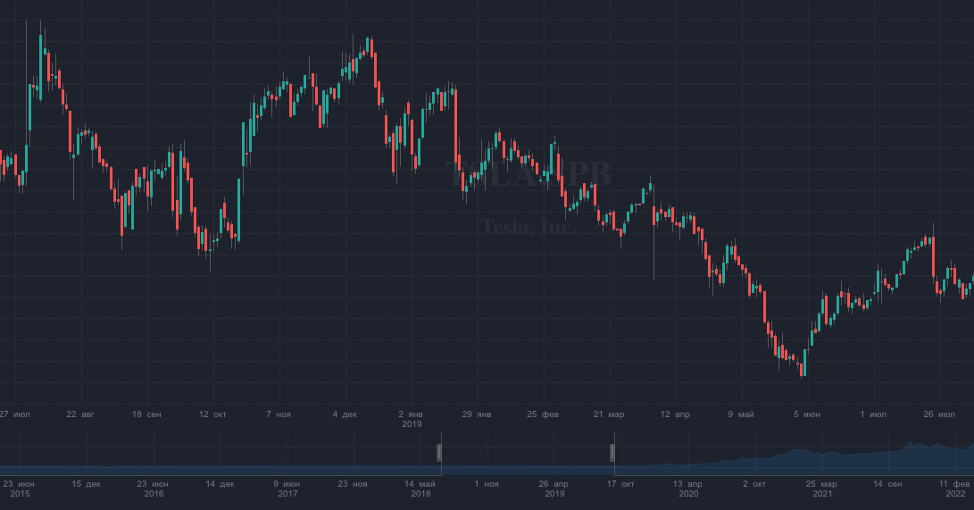Click the '29 янв' time axis label
974x510 pixels.
pyautogui.click(x=476, y=414)
